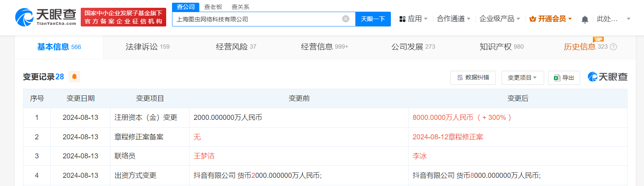Image resolution: width=644 pixels, height=186 pixels.
Task: Click the apps grid icon next to 应用
Action: point(403,19)
